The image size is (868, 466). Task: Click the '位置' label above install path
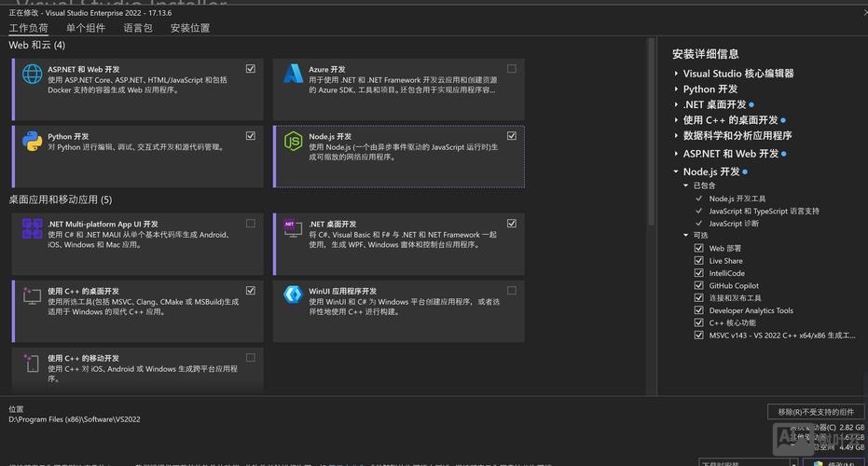pyautogui.click(x=16, y=409)
